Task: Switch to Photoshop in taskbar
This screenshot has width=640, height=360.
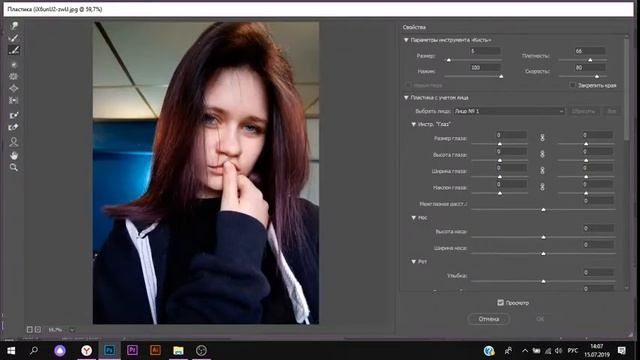Action: point(109,351)
